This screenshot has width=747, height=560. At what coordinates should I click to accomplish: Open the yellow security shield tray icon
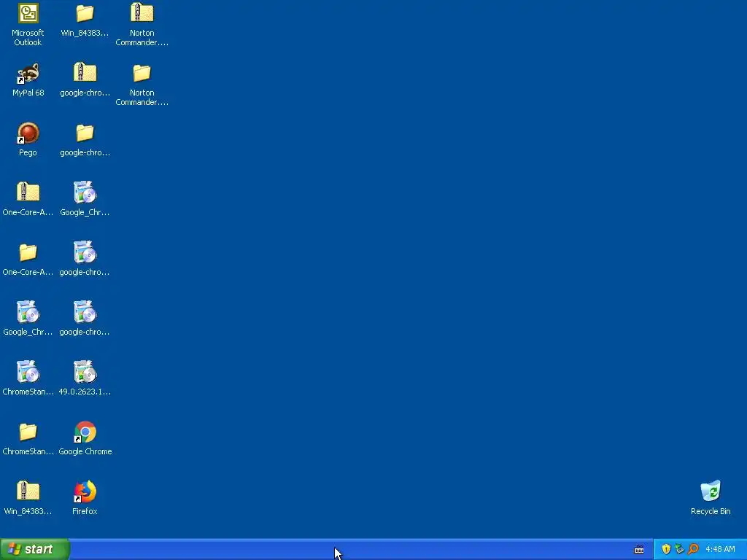(x=666, y=549)
